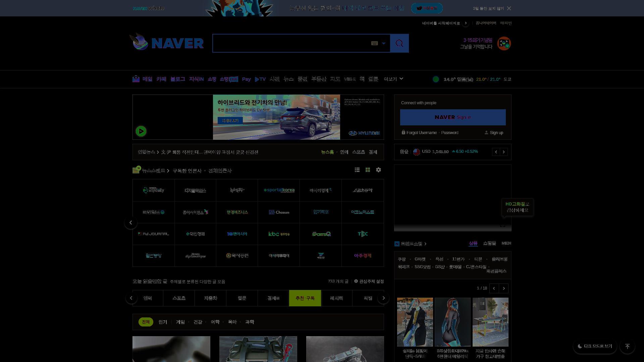Open sportalkorea press logo
This screenshot has height=362, width=644.
point(279,190)
